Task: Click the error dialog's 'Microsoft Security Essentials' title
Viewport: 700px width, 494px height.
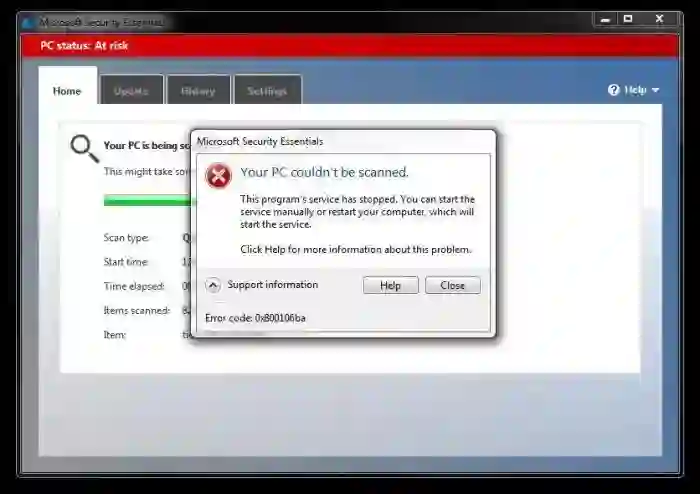Action: pos(260,141)
